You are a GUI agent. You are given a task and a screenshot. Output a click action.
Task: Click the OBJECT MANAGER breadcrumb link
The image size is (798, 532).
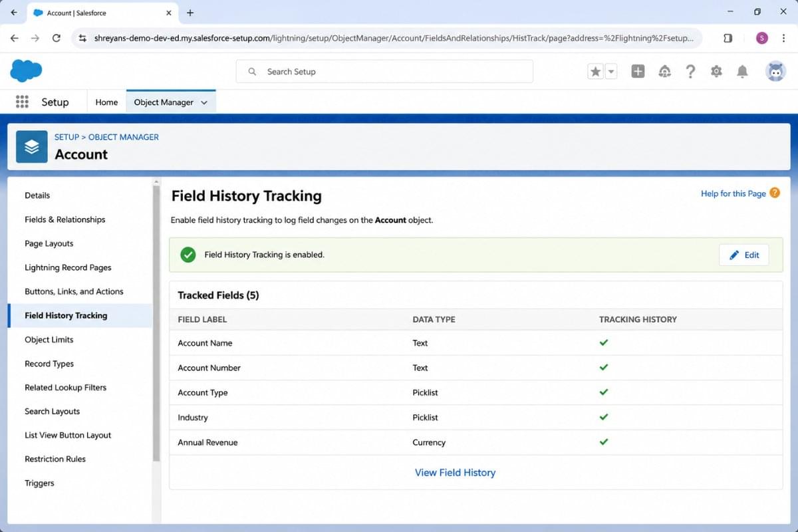[x=124, y=137]
